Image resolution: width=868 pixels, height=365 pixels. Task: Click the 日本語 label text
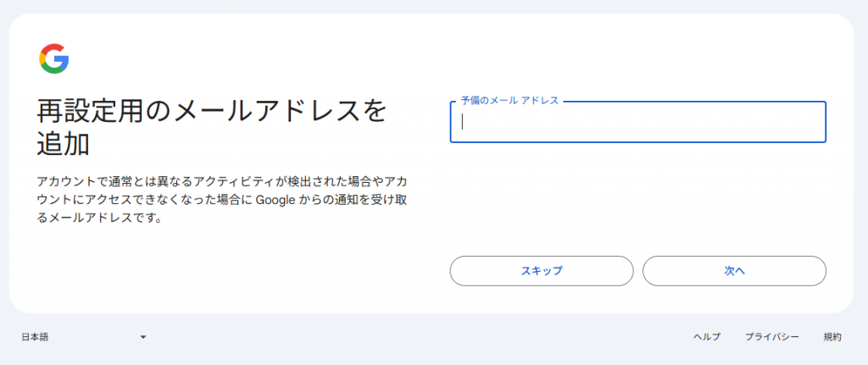pyautogui.click(x=35, y=337)
